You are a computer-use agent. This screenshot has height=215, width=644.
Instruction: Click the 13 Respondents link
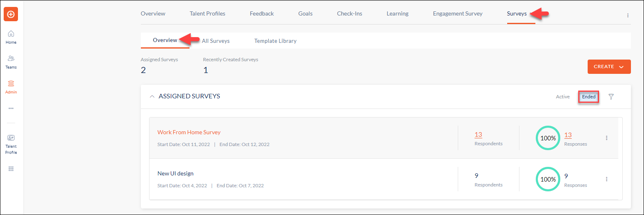[478, 134]
